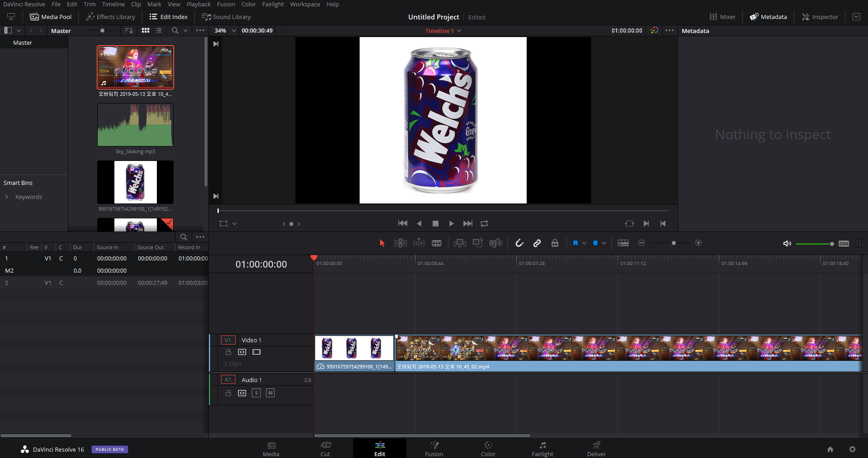Expand the top-right panel collapse arrow
The image size is (868, 458).
[856, 17]
